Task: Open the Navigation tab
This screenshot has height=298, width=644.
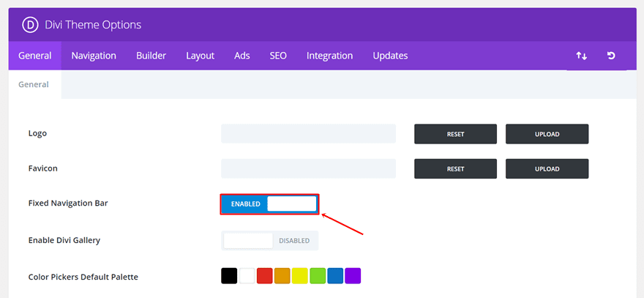Action: point(94,56)
